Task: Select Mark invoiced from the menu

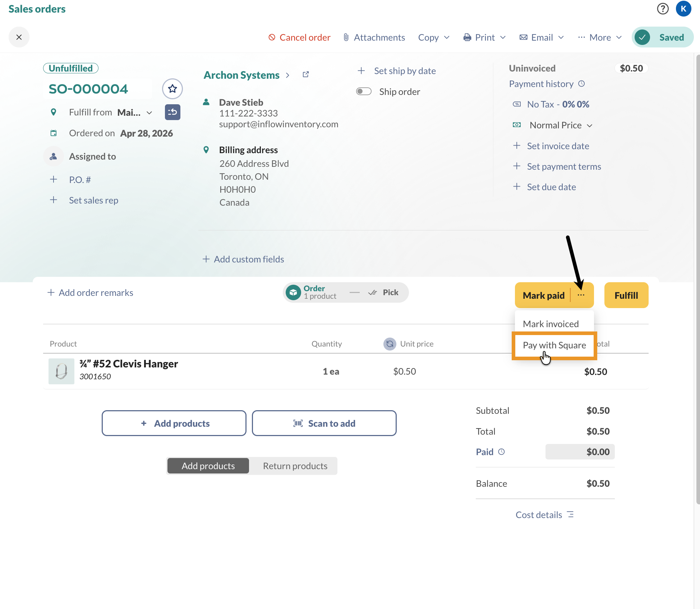Action: [x=551, y=324]
